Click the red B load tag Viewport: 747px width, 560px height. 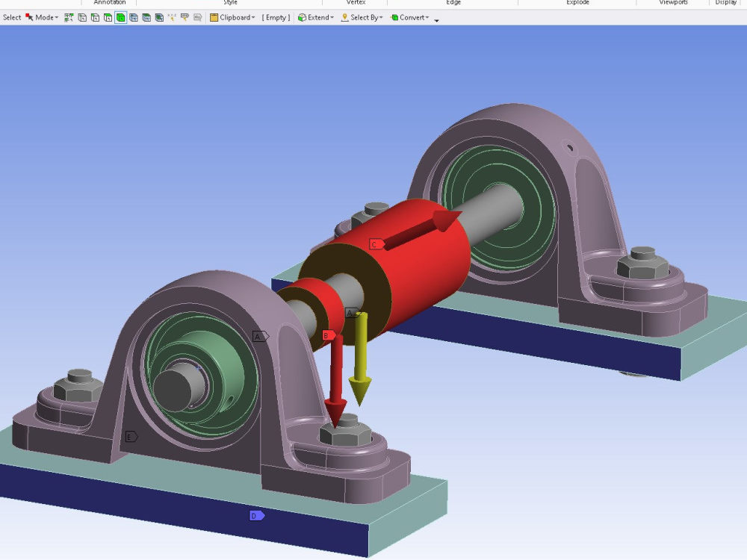click(x=328, y=335)
